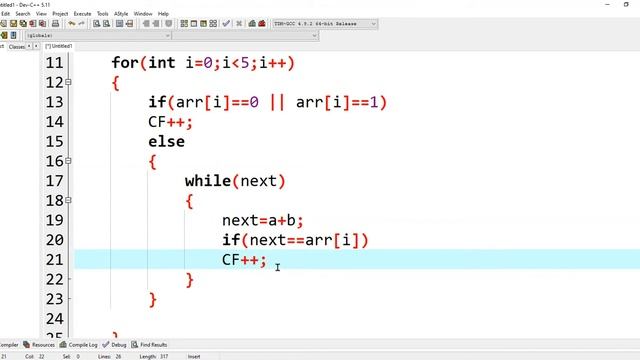Click 'CF++;' on highlighted line 21
Screen dimensions: 640x360
click(244, 260)
